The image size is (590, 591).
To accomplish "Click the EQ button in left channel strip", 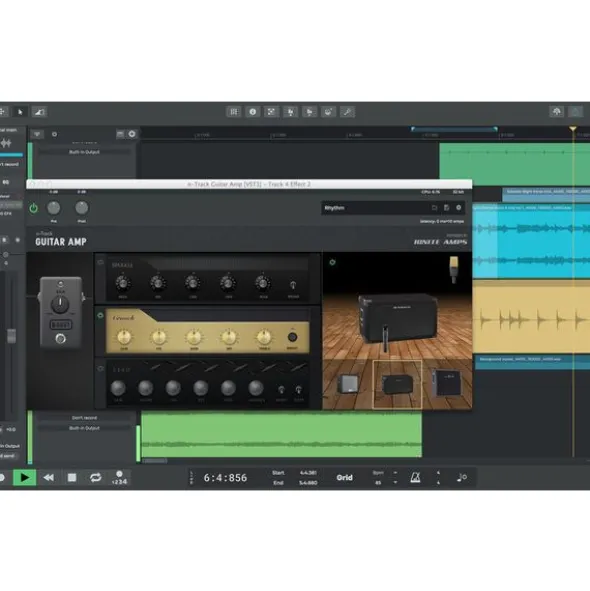I will pyautogui.click(x=6, y=182).
